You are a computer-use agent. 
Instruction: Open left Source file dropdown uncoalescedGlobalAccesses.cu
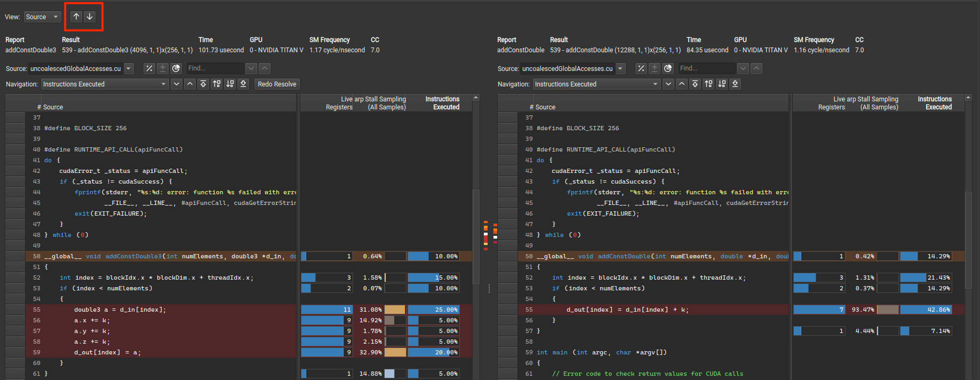[x=129, y=68]
